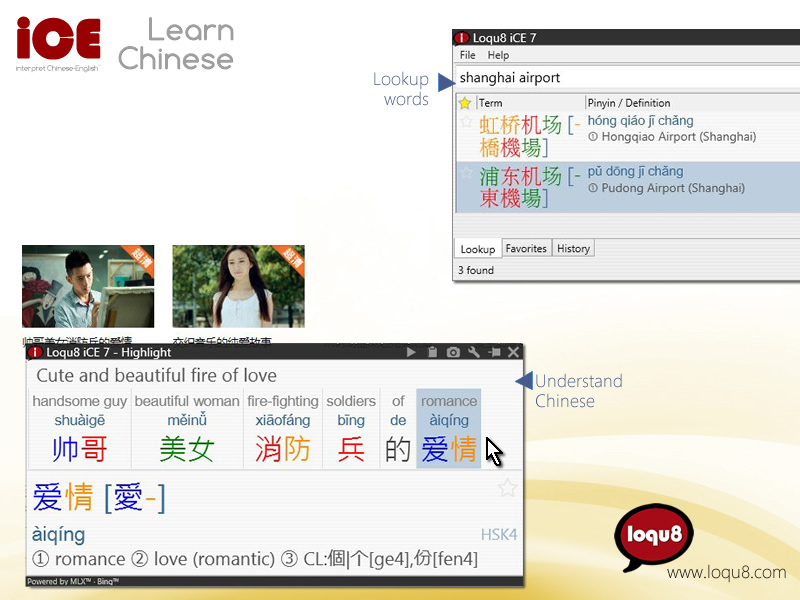
Task: Click the Cute and beautiful fire of love translation
Action: pos(156,376)
